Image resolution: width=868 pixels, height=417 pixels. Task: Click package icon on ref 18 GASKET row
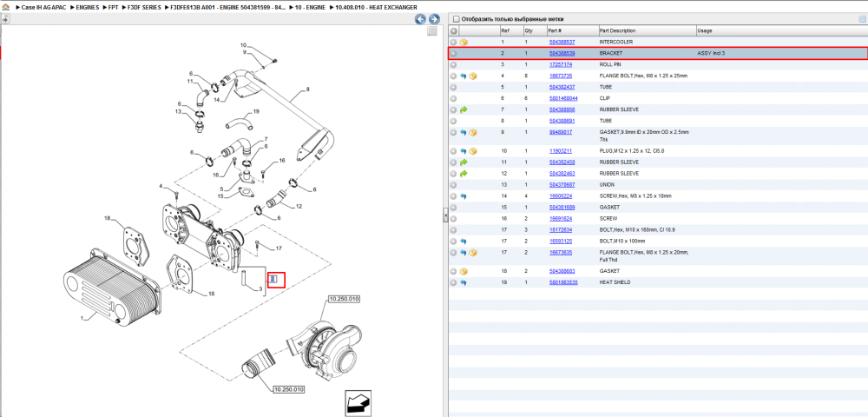(464, 271)
